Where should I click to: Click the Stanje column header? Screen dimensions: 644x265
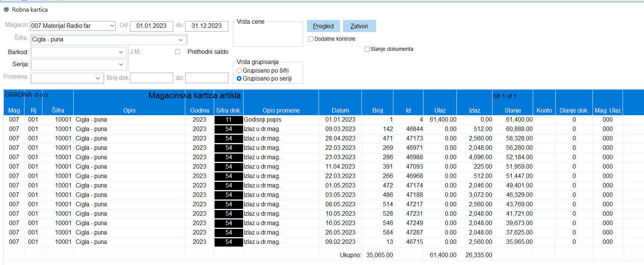512,110
